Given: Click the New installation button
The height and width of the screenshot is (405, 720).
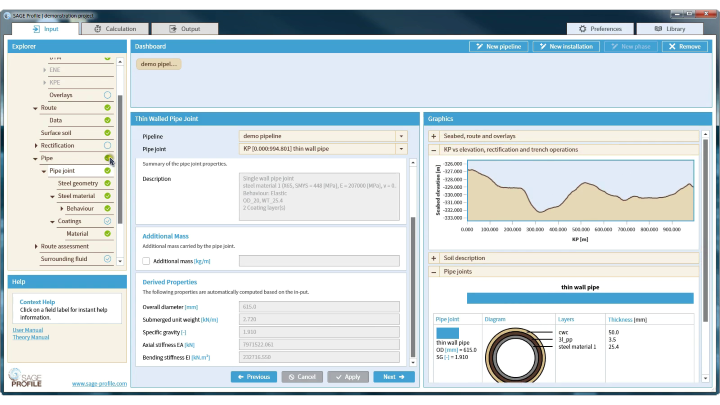Looking at the screenshot, I should pyautogui.click(x=566, y=46).
